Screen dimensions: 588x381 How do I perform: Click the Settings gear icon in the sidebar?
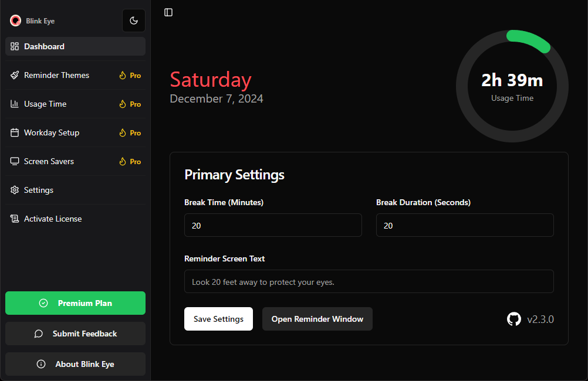pyautogui.click(x=15, y=190)
